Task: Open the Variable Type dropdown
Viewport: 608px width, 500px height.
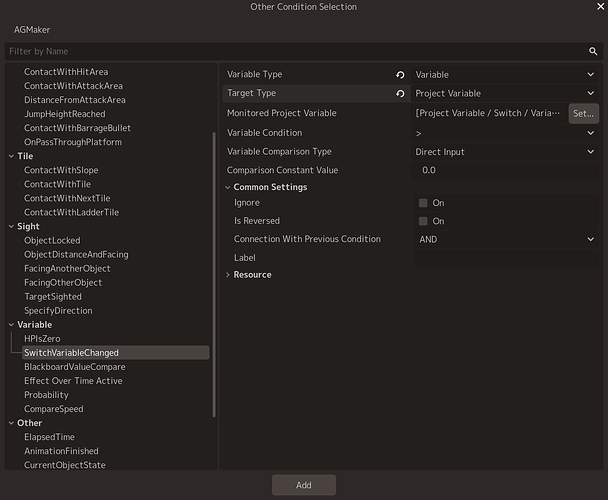Action: click(504, 74)
